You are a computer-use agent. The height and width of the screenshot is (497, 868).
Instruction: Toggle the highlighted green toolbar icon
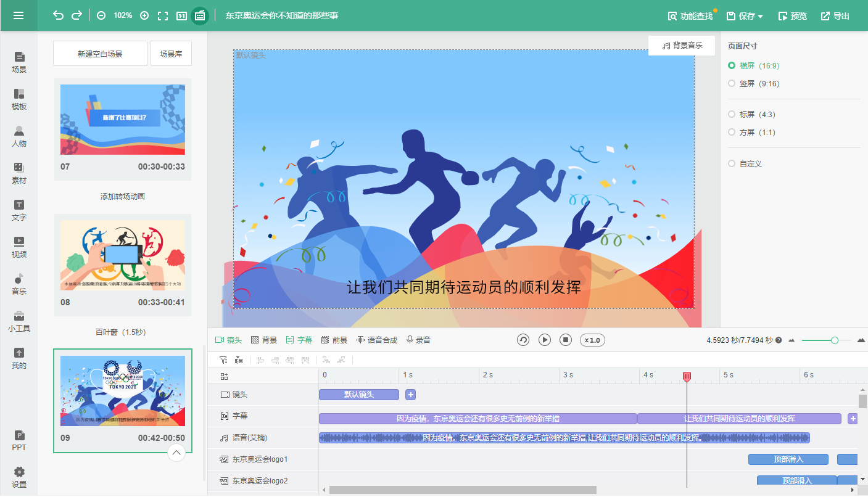[x=200, y=15]
